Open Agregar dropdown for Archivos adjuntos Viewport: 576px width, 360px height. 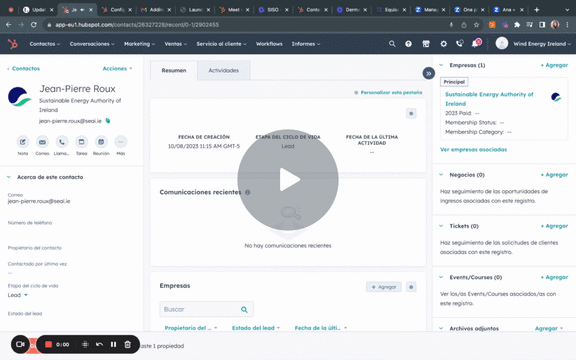click(x=549, y=328)
